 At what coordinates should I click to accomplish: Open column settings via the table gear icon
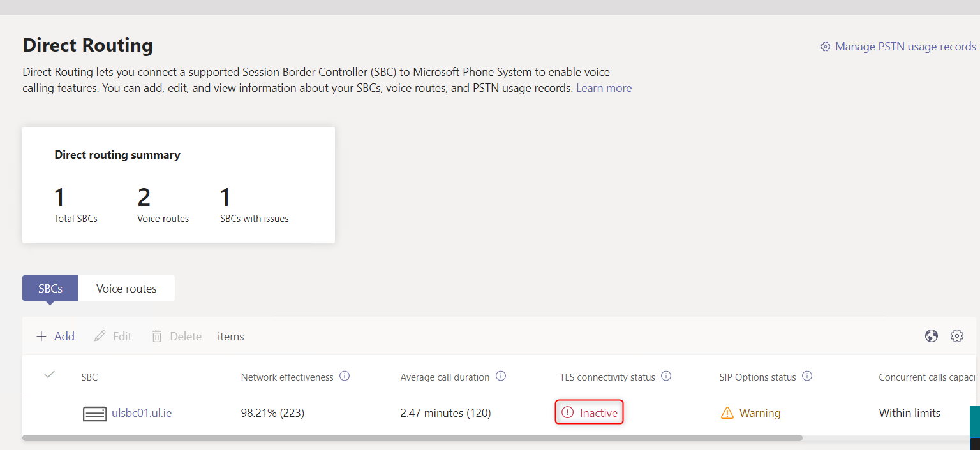(957, 336)
